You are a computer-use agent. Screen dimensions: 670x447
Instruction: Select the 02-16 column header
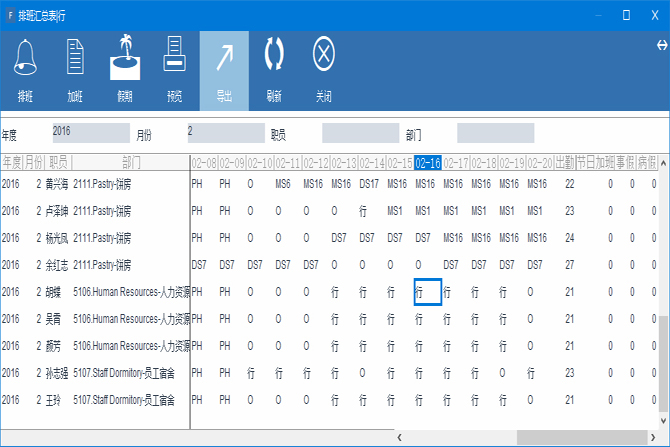(427, 162)
